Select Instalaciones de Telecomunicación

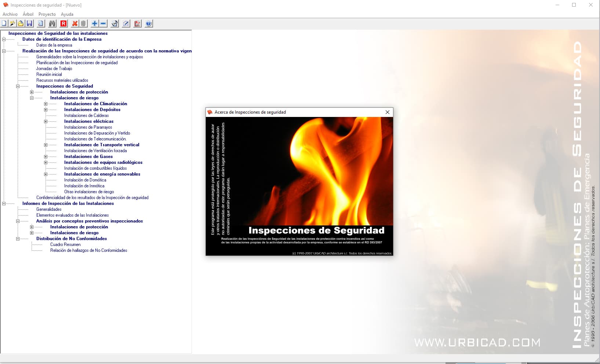pos(95,139)
